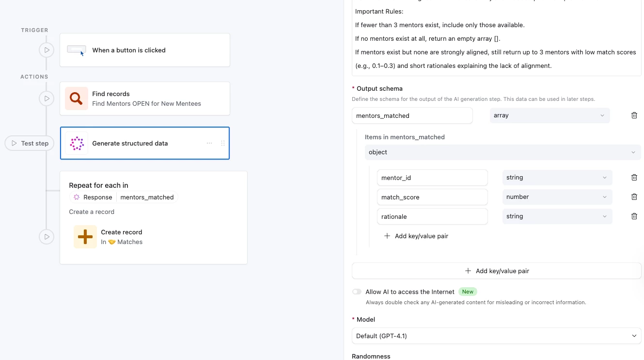644x360 pixels.
Task: Toggle Allow AI to access the Internet
Action: (357, 292)
